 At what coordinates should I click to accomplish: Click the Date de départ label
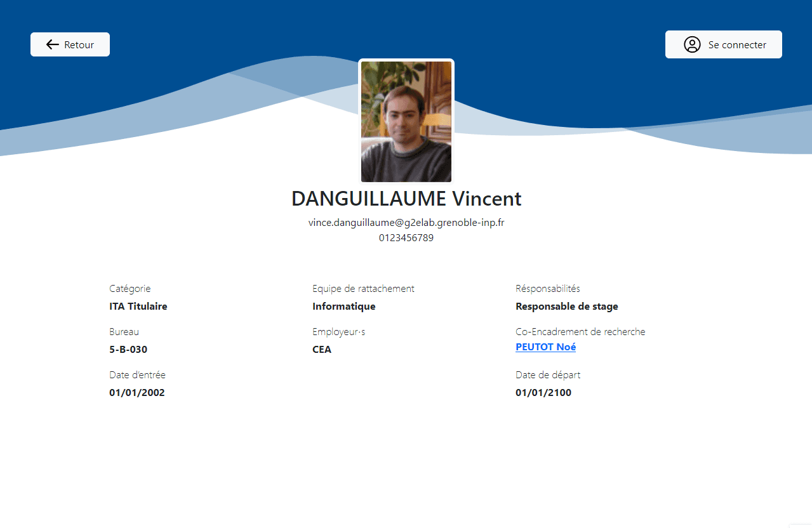click(x=548, y=375)
